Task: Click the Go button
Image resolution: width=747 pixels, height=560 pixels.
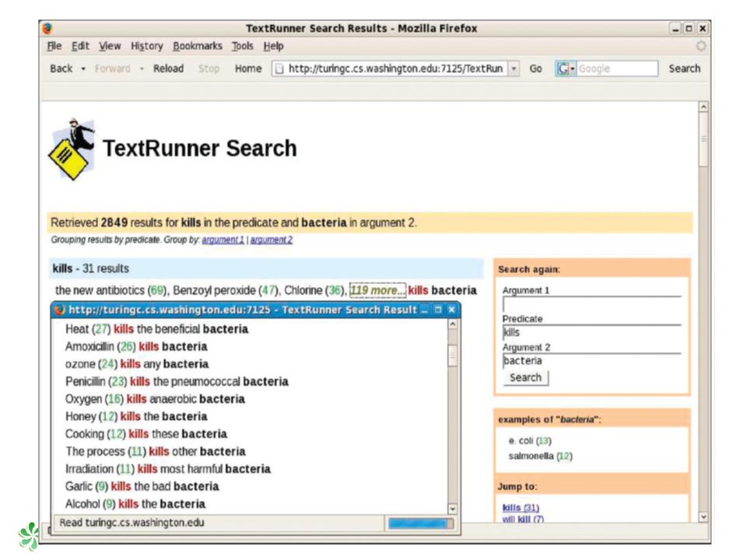Action: 535,68
